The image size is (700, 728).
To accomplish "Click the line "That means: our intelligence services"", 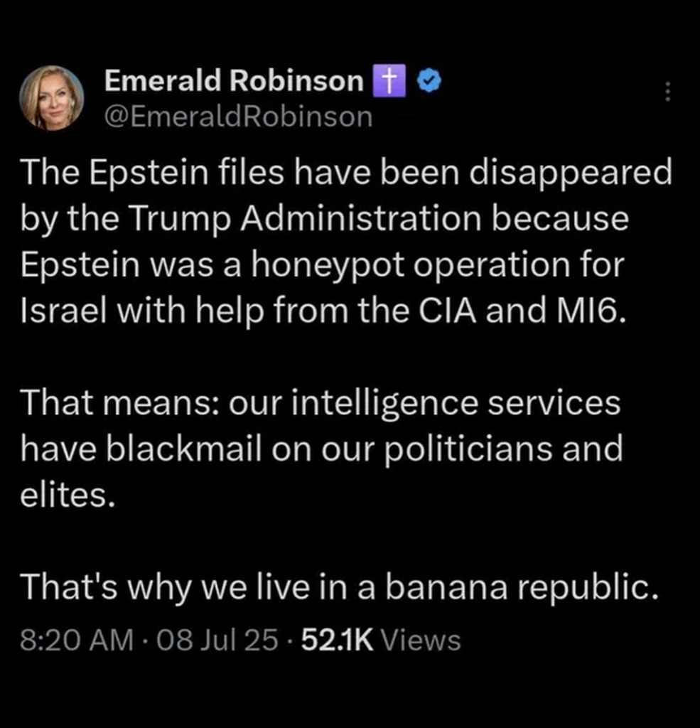I will (x=320, y=402).
